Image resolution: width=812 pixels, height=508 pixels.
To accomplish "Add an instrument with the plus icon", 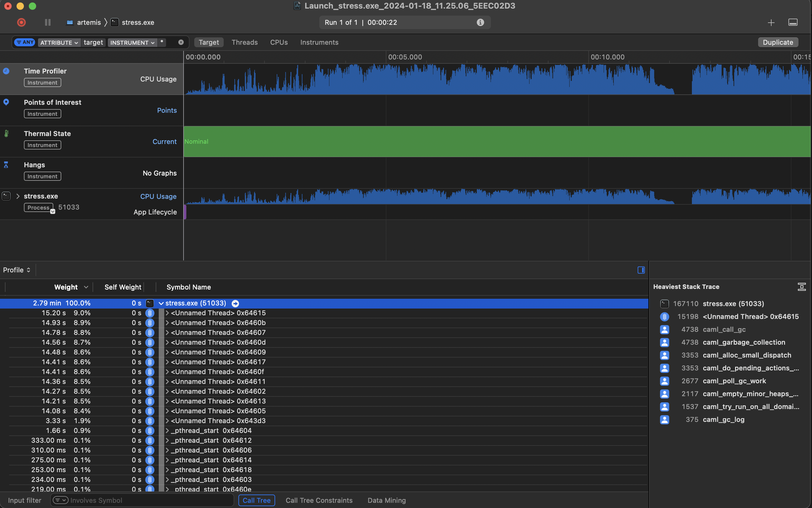I will [x=771, y=22].
